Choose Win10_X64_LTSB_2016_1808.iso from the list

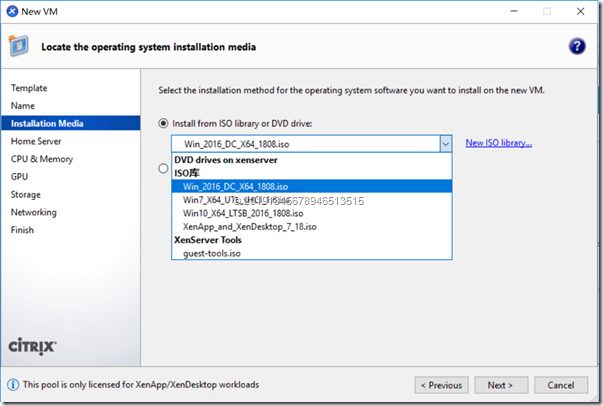(x=243, y=213)
